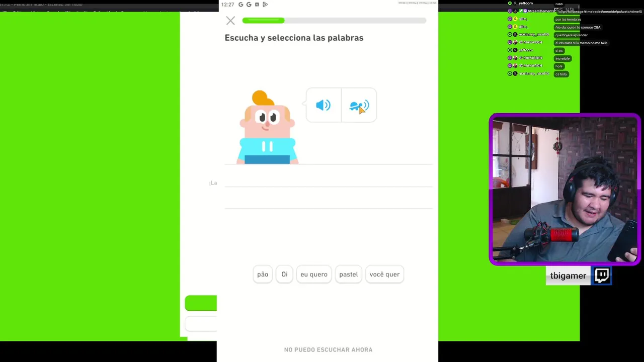This screenshot has height=362, width=644.
Task: Click the blonde character illustration
Action: point(267,127)
